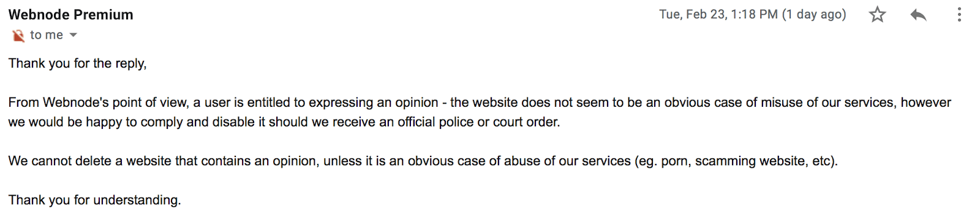
Task: Open the three-dot more options menu
Action: click(x=959, y=15)
